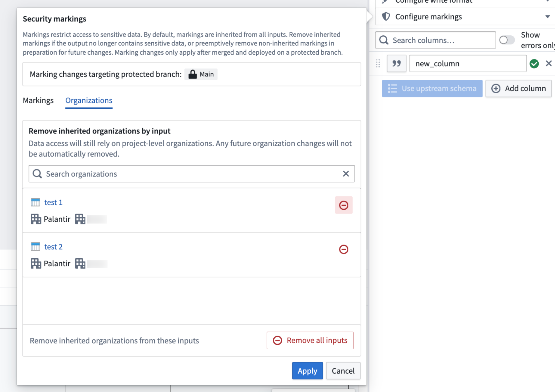
Task: Select the Organizations tab
Action: [89, 100]
